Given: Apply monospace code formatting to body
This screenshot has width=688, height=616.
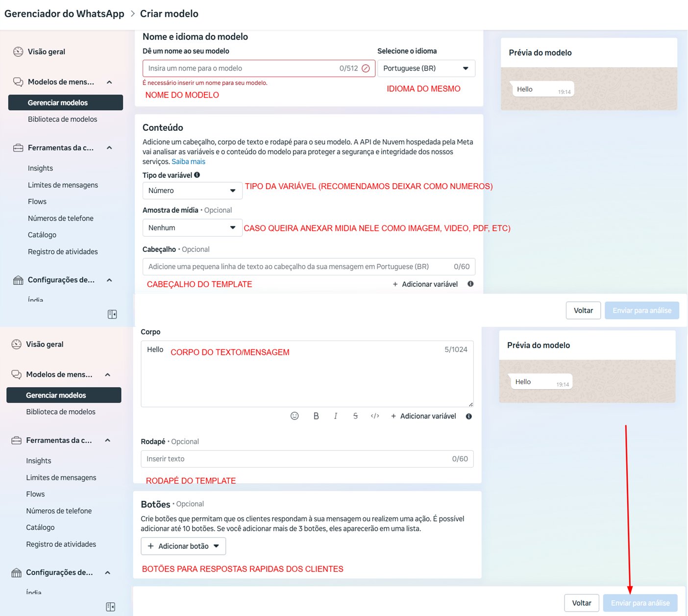Looking at the screenshot, I should pyautogui.click(x=375, y=416).
